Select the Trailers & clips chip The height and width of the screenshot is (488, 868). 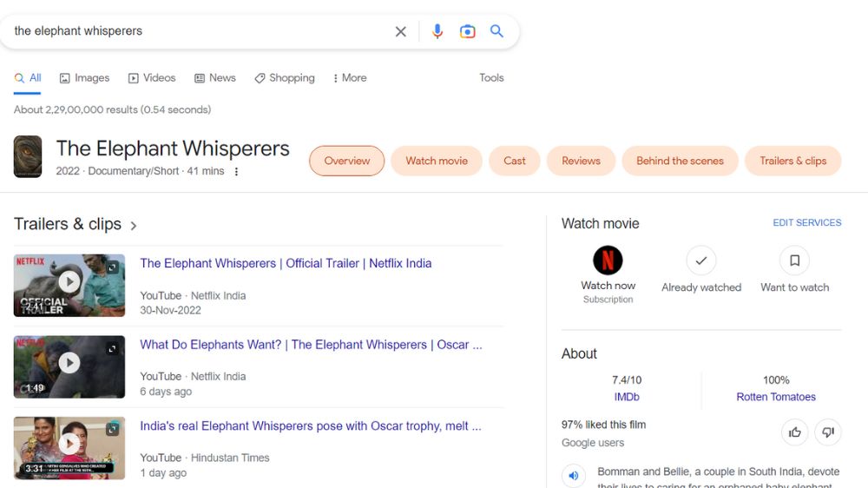792,162
